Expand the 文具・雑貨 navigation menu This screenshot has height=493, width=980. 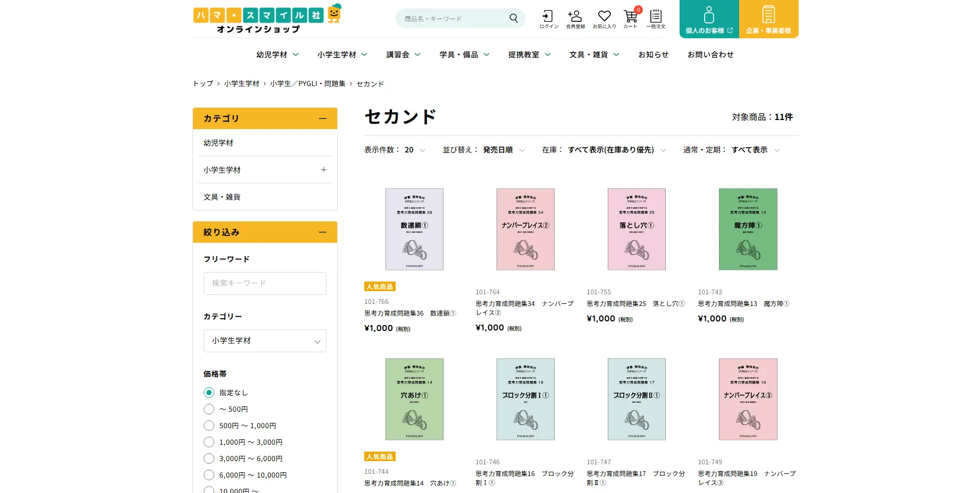click(x=594, y=55)
